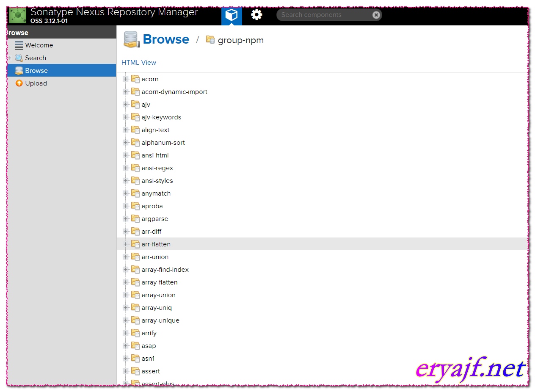Click the argparse folder icon

tap(135, 218)
